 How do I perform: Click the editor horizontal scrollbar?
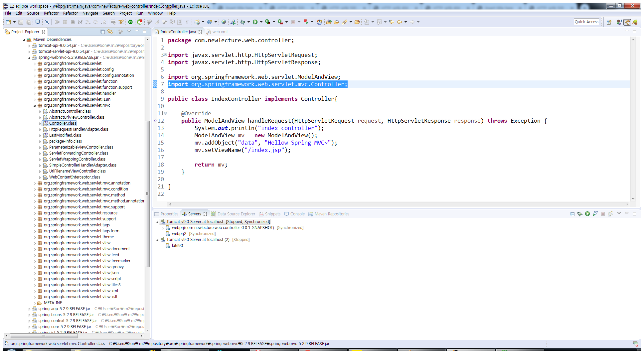(x=398, y=204)
